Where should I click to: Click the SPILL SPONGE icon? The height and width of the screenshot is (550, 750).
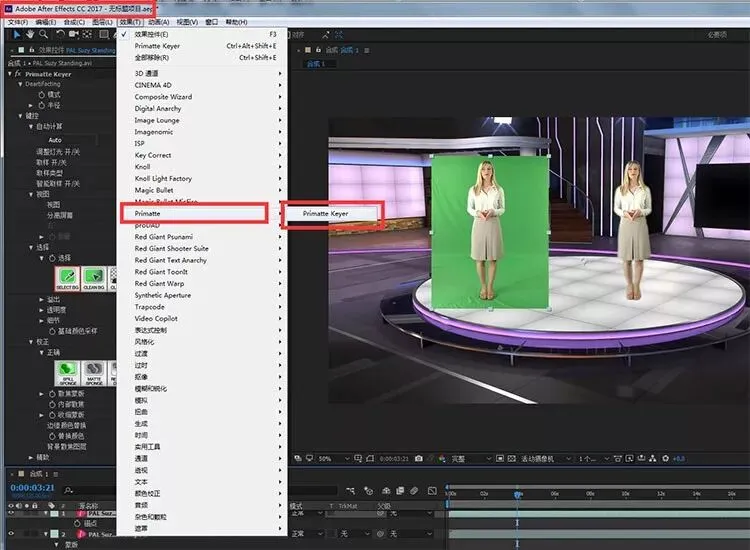tap(66, 373)
